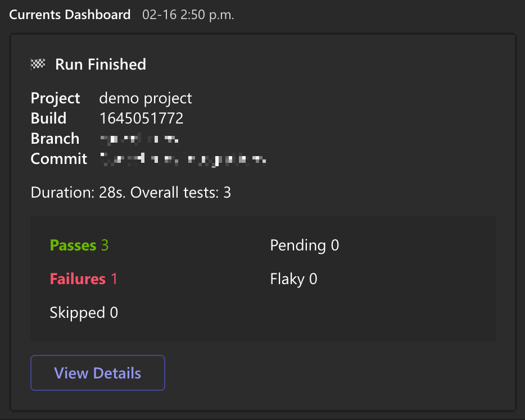Click the green Passes label

[x=73, y=245]
